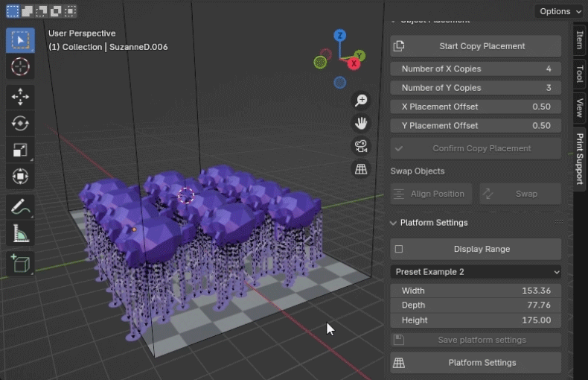Viewport: 588px width, 380px height.
Task: Activate the 3D Cursor tool
Action: point(20,67)
